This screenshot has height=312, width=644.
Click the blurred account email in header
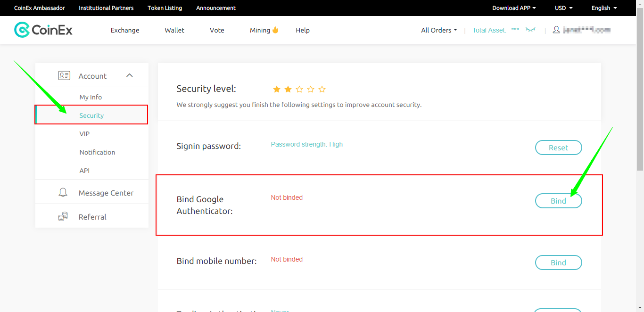(x=587, y=30)
